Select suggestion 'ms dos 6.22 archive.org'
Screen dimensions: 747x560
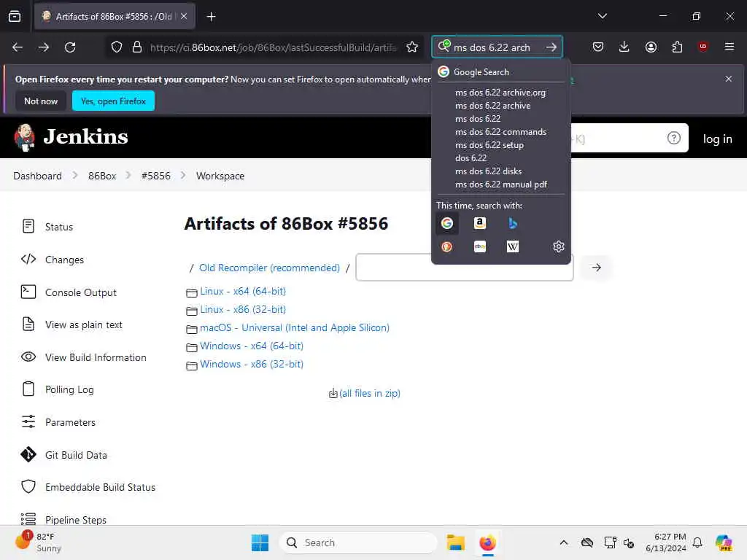500,93
